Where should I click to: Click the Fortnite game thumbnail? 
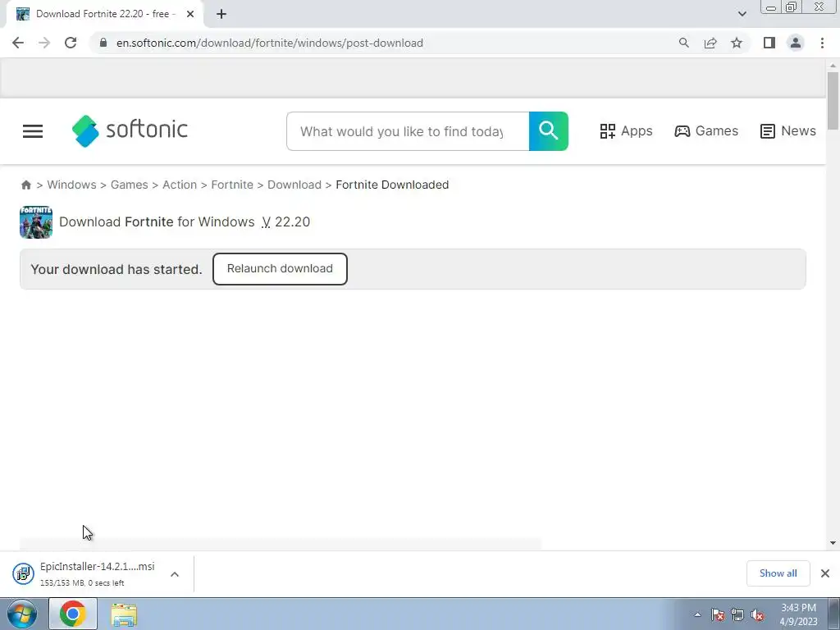coord(36,221)
